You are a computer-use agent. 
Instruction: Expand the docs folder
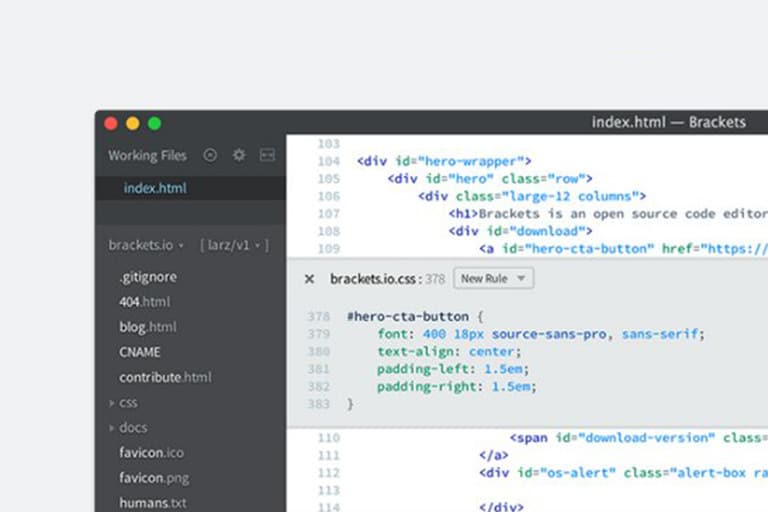click(x=133, y=427)
